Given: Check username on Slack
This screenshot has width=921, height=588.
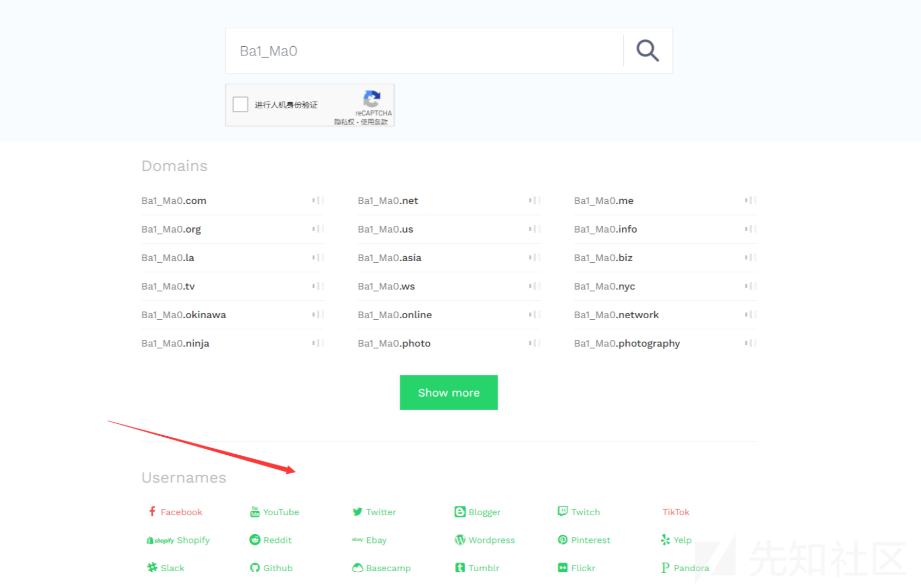Looking at the screenshot, I should (x=165, y=568).
